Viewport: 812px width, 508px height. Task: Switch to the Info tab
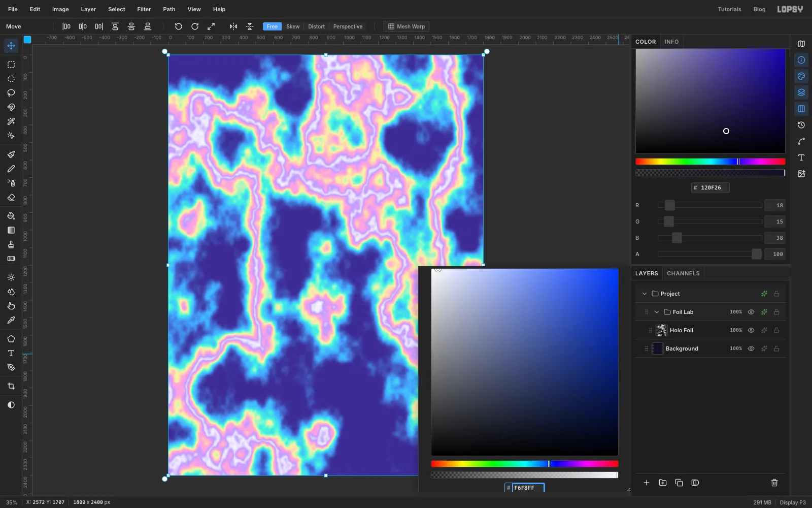coord(671,42)
